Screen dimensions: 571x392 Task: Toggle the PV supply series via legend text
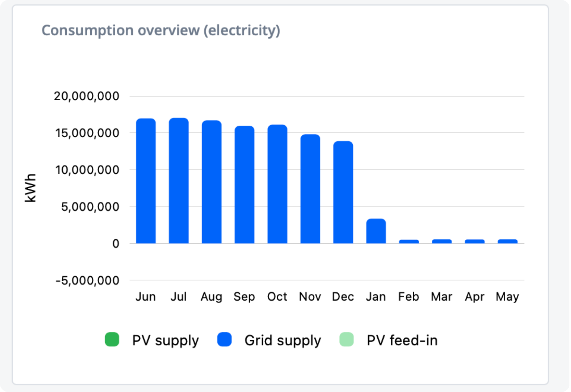pos(165,341)
